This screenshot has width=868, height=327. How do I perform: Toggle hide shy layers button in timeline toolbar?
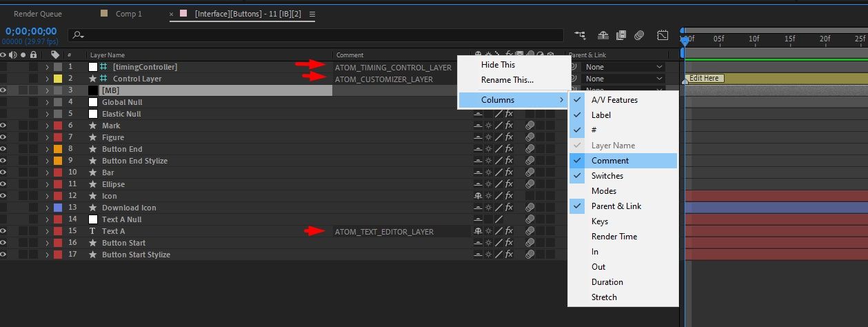point(603,34)
